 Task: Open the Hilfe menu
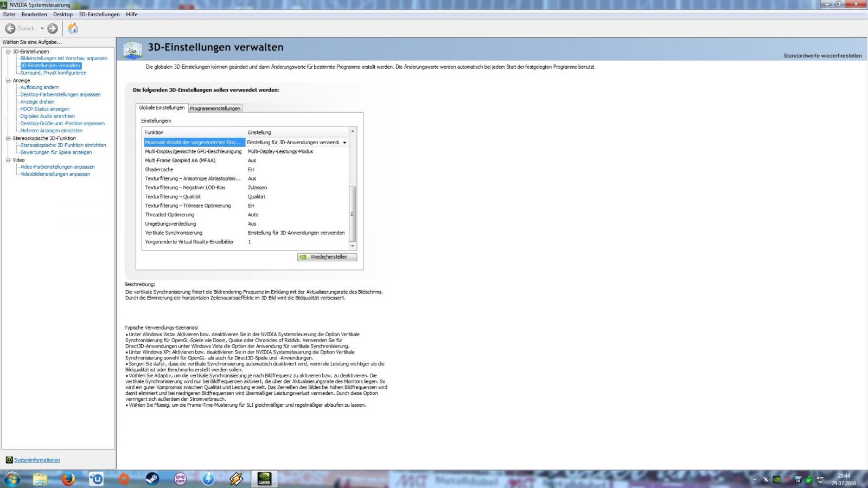[x=132, y=14]
